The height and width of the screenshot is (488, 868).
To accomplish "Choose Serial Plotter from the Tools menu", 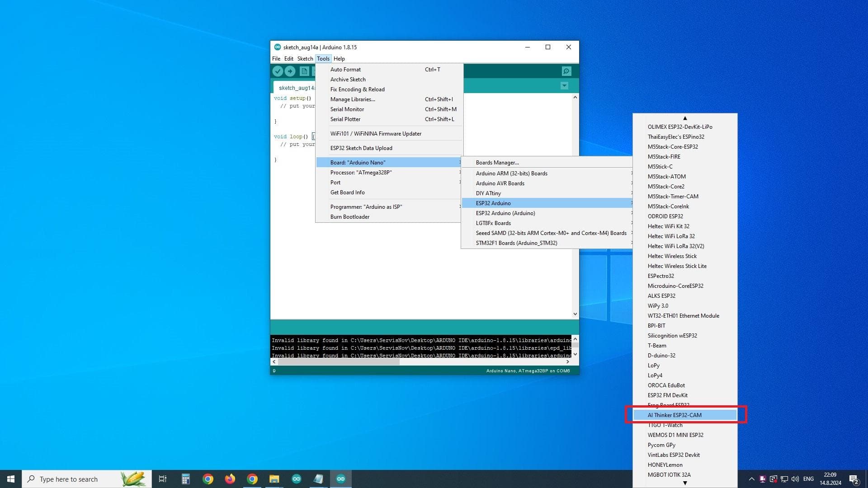I will (x=345, y=119).
